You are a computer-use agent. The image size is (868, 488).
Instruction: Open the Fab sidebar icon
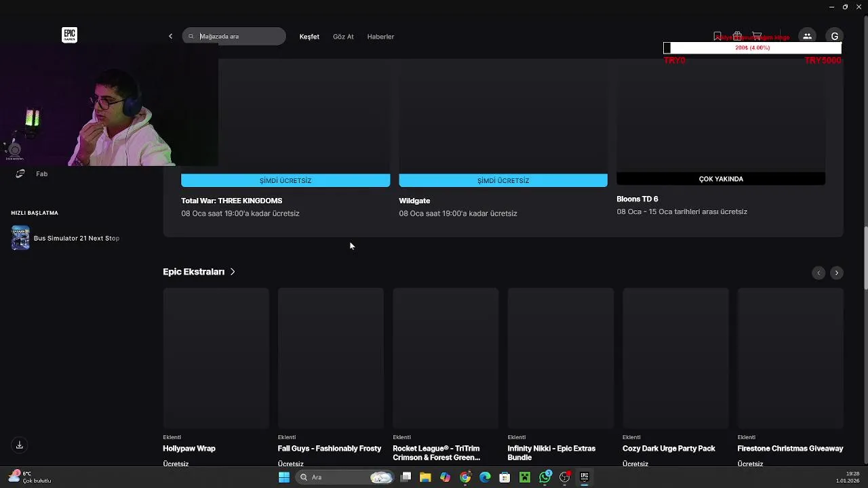(x=20, y=174)
